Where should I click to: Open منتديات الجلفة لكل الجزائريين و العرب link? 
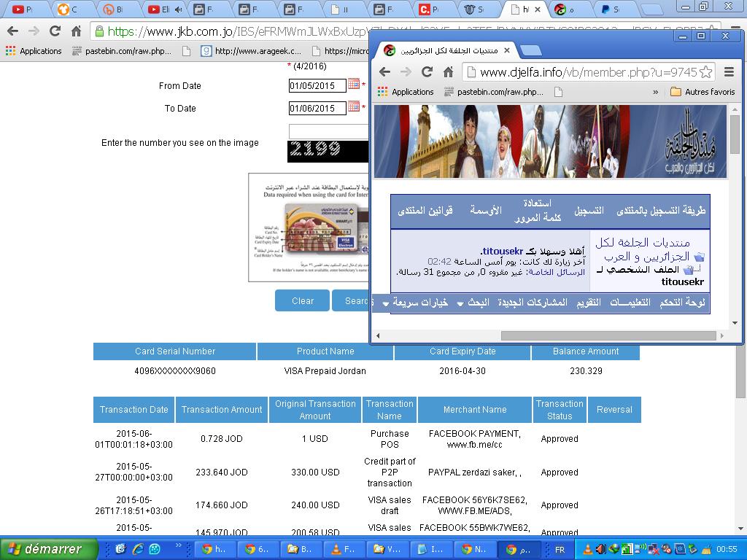coord(642,249)
